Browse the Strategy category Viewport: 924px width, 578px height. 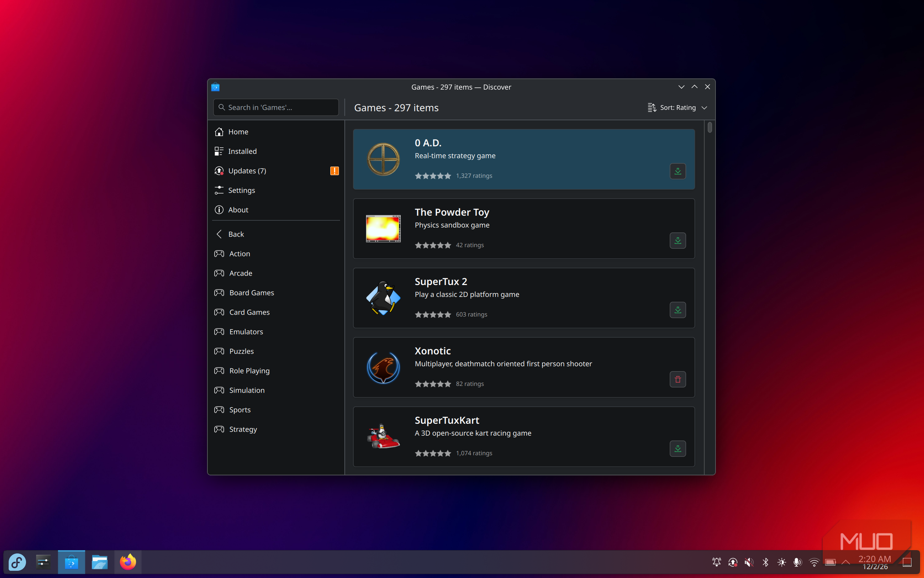pos(276,429)
